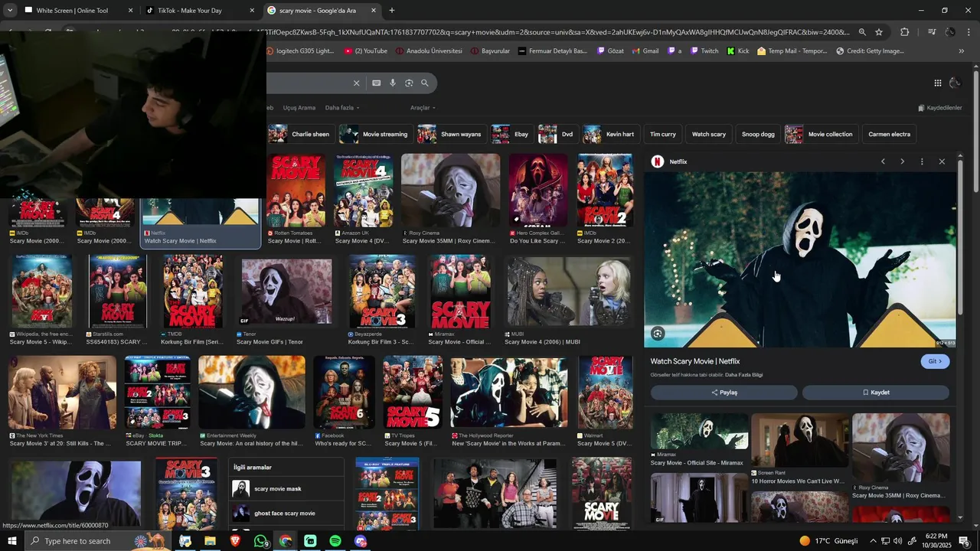Image resolution: width=980 pixels, height=551 pixels.
Task: Open the Daha Fazla Bilgi copyright link
Action: tap(743, 375)
